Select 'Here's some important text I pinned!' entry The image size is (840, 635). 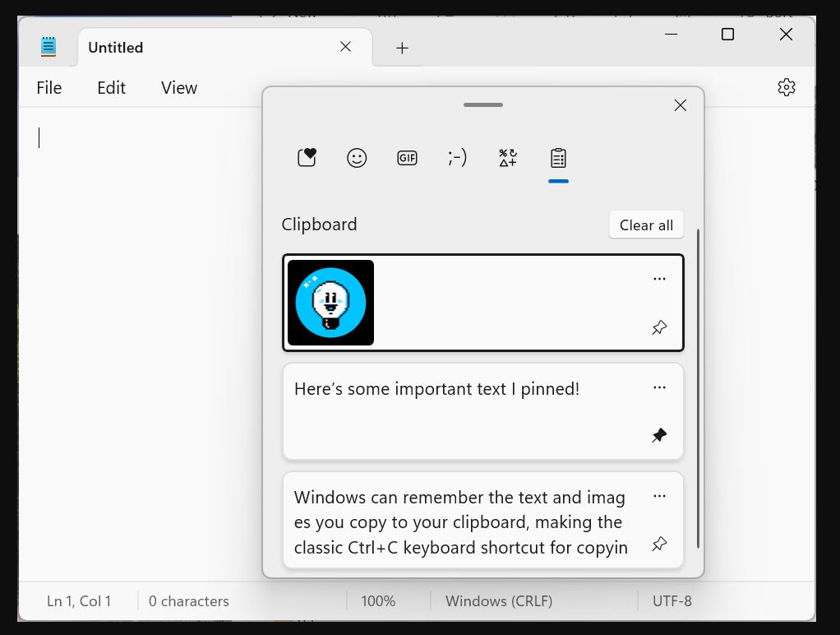[483, 411]
